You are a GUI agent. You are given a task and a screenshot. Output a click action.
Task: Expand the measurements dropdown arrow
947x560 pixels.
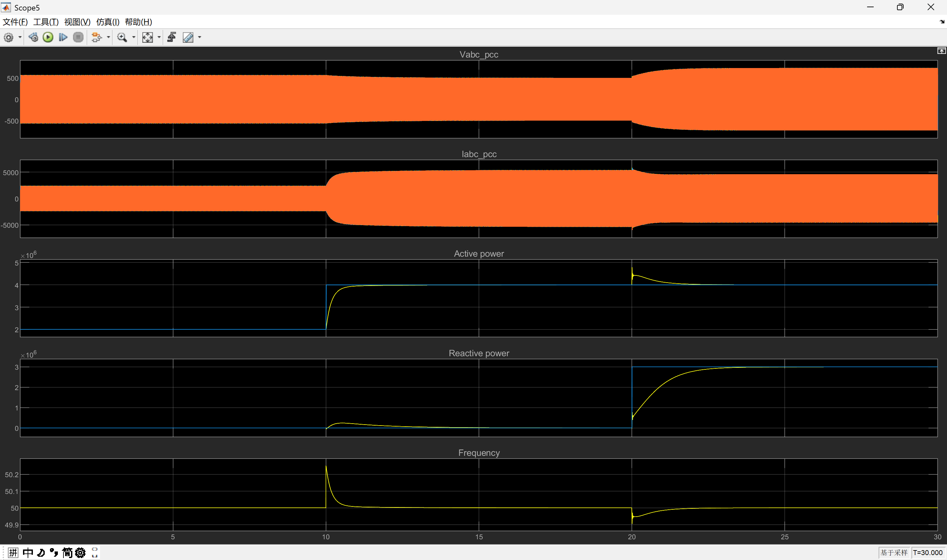[200, 37]
